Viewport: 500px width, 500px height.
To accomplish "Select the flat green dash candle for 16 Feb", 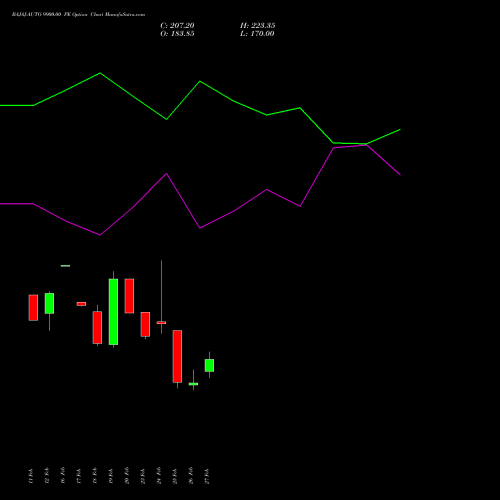I will 65,266.
